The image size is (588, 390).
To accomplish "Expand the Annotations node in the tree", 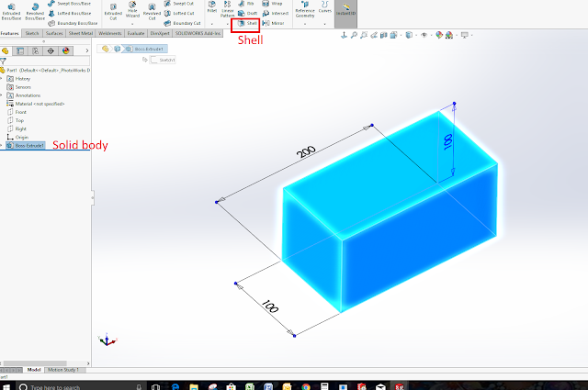I will tap(2, 95).
